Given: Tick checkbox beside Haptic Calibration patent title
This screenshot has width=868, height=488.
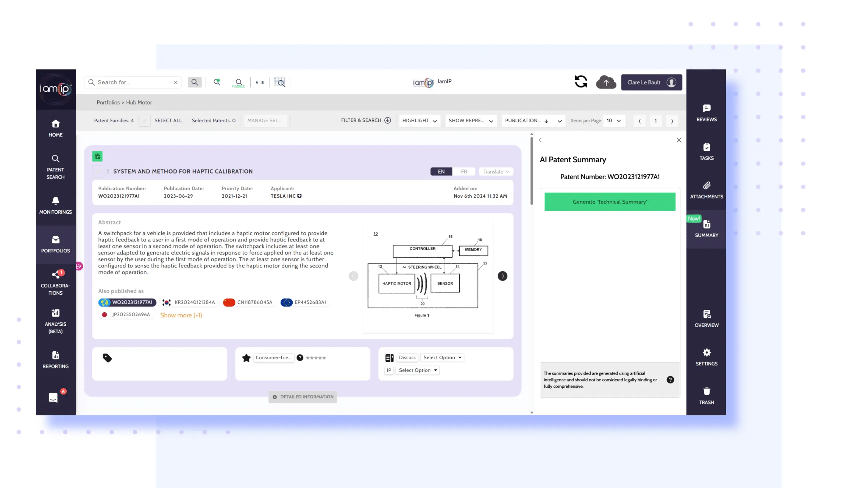Looking at the screenshot, I should [x=98, y=171].
